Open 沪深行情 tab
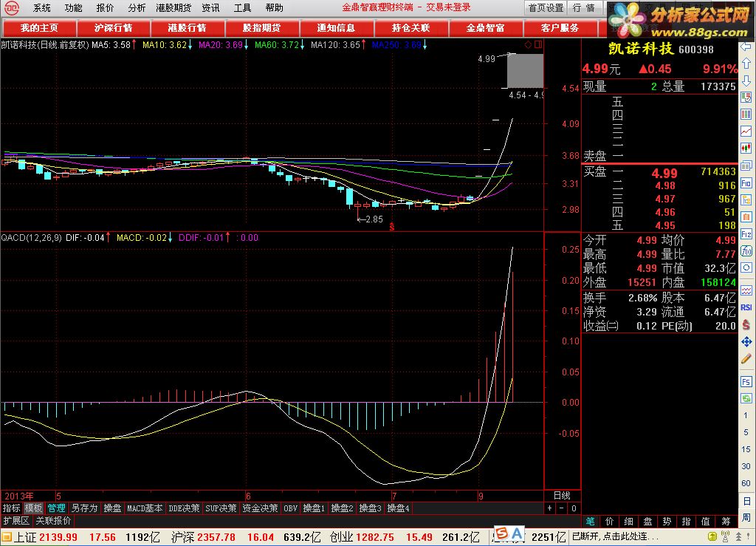 (113, 28)
